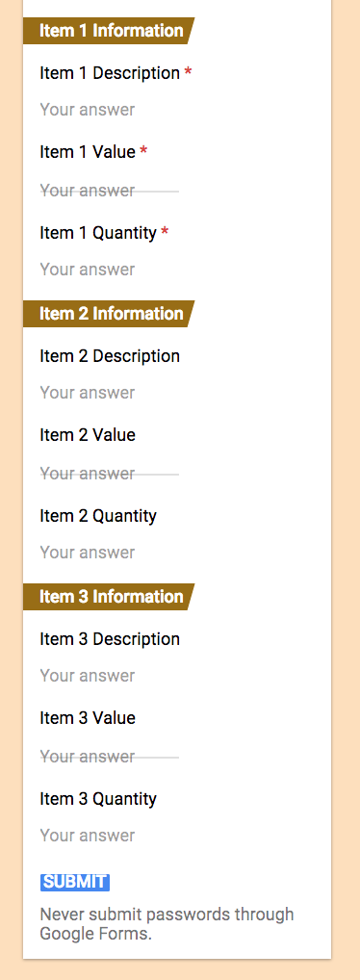
Task: Focus the Item 2 Value answer field
Action: tap(110, 473)
